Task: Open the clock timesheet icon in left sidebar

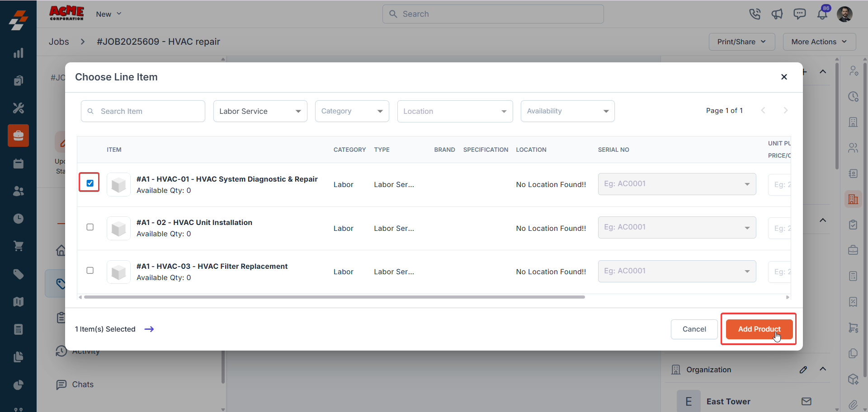Action: [x=18, y=219]
